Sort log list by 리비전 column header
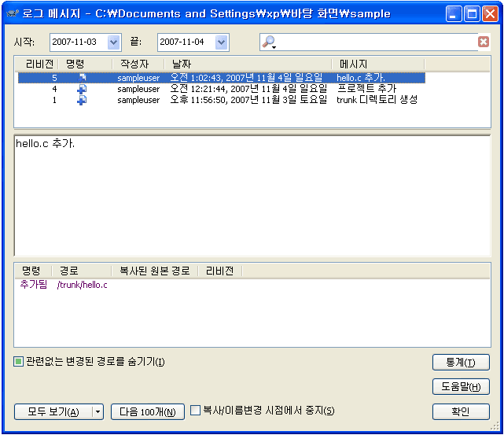This screenshot has height=435, width=504. 39,64
